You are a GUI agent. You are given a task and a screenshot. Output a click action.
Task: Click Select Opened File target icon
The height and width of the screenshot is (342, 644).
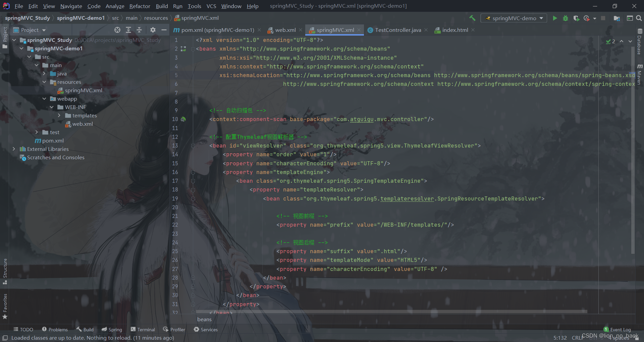tap(117, 30)
